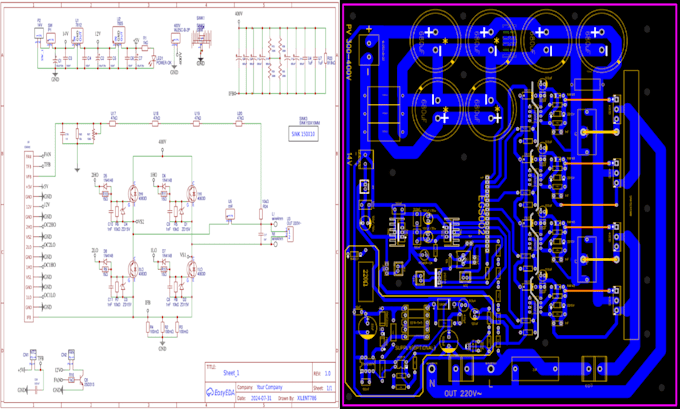Screen dimensions: 680x409
Task: Click the 'Your Company' field
Action: (x=269, y=387)
